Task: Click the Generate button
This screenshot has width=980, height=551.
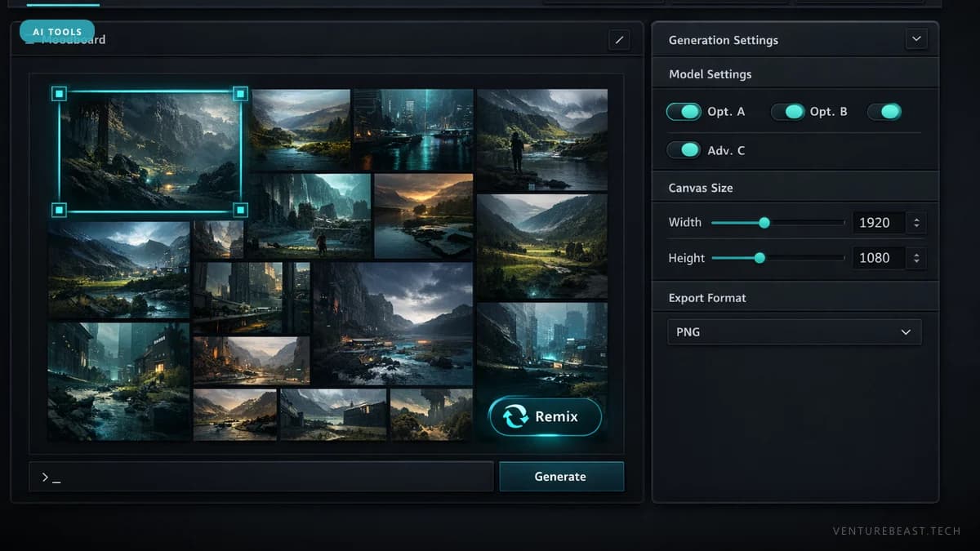Action: coord(561,477)
